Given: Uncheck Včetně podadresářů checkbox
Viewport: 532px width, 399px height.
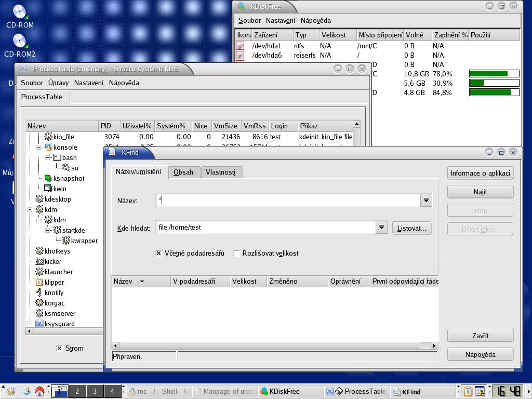Looking at the screenshot, I should pyautogui.click(x=158, y=254).
